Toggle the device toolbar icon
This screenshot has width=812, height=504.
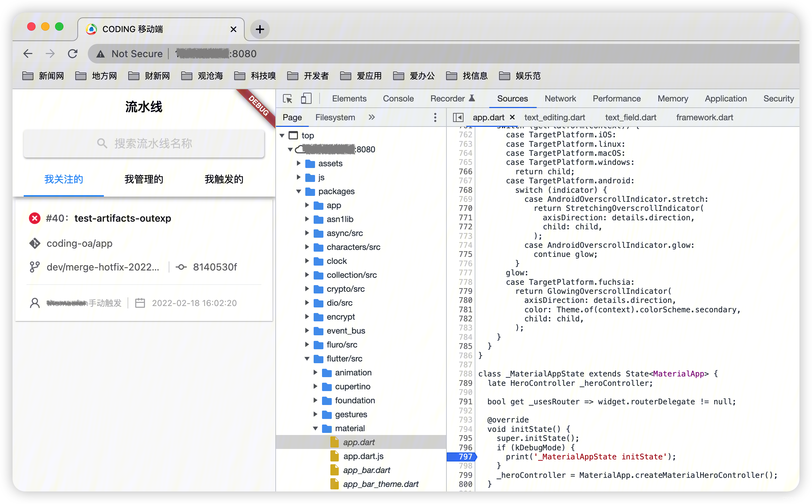[x=306, y=99]
